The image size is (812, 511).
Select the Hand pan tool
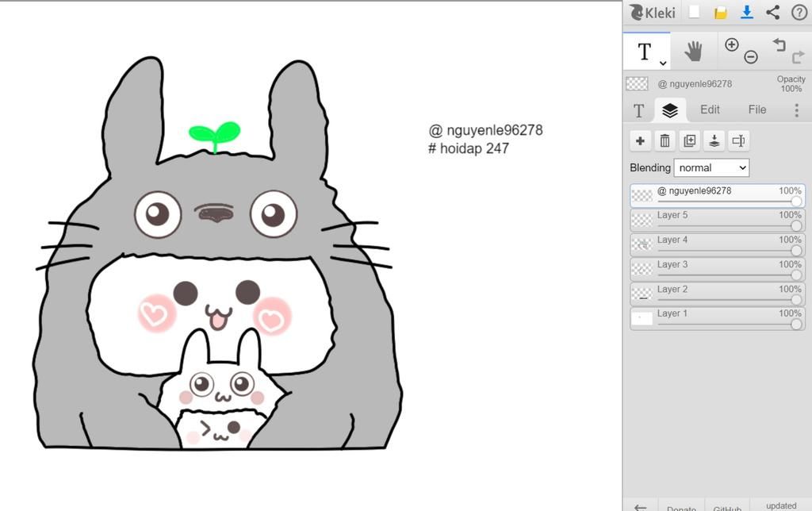click(x=694, y=52)
